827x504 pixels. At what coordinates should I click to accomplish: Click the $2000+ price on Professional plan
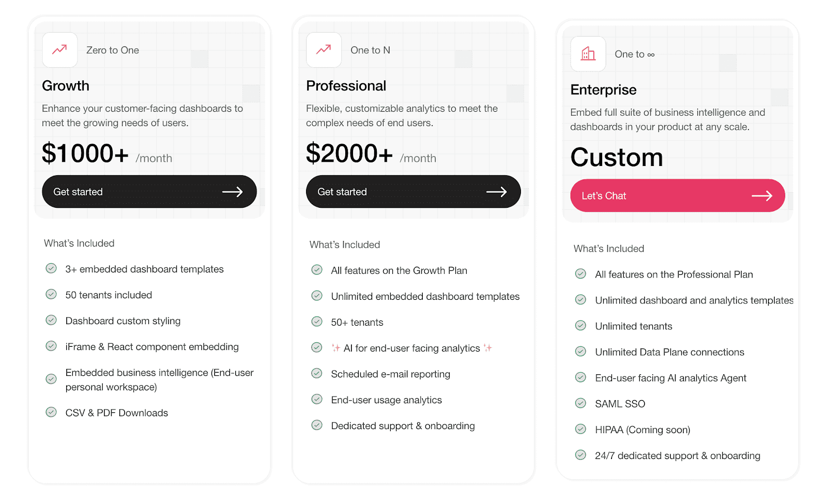pos(349,153)
